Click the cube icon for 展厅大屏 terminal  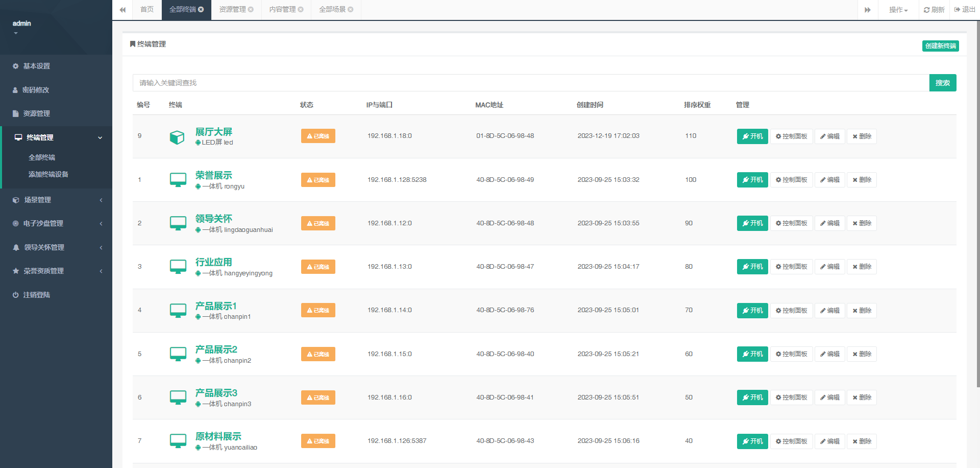pyautogui.click(x=177, y=137)
